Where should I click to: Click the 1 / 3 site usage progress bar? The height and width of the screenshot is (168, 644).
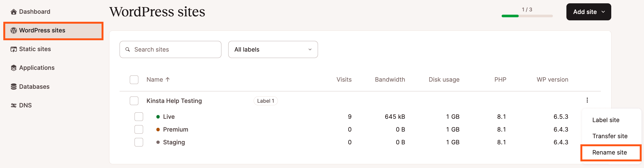[527, 16]
